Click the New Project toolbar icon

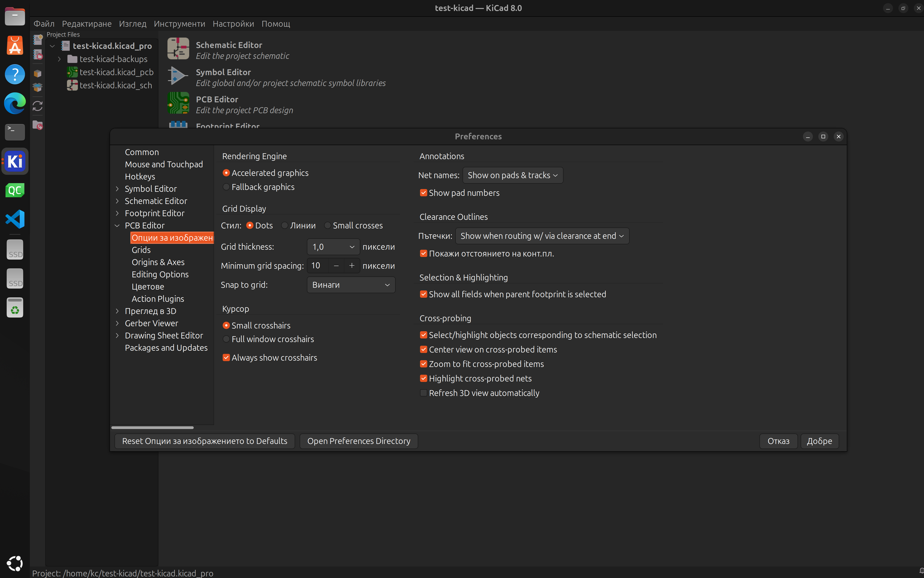pyautogui.click(x=37, y=39)
